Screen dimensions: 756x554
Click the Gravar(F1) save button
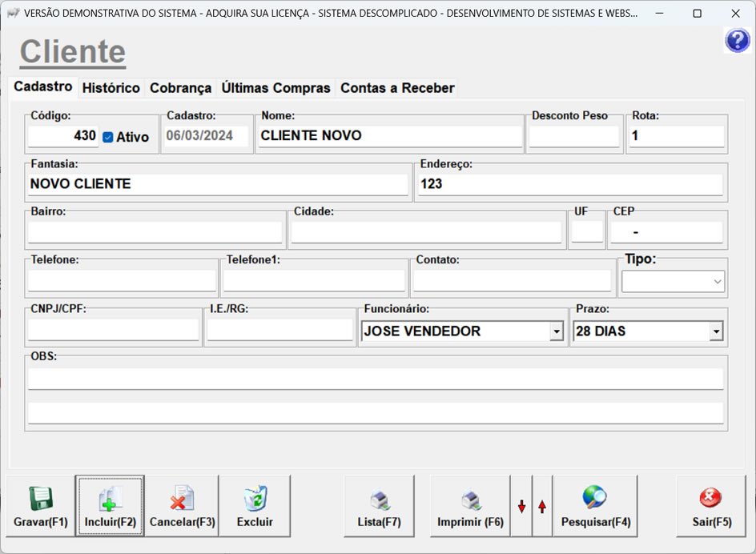(41, 506)
